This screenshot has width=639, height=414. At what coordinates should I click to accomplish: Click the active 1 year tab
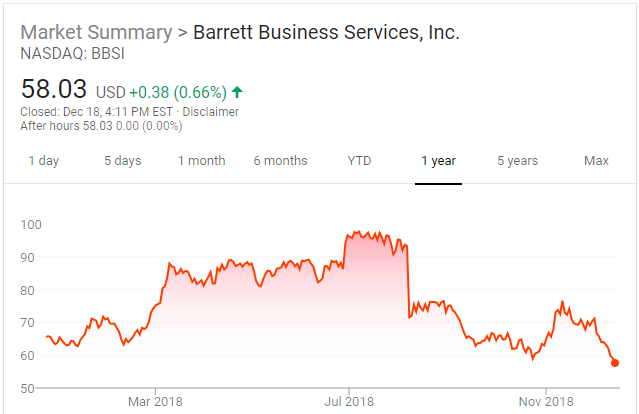tap(438, 161)
